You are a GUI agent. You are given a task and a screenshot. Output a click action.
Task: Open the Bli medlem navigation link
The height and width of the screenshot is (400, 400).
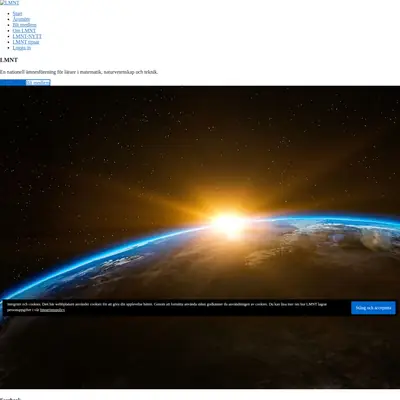tap(24, 25)
